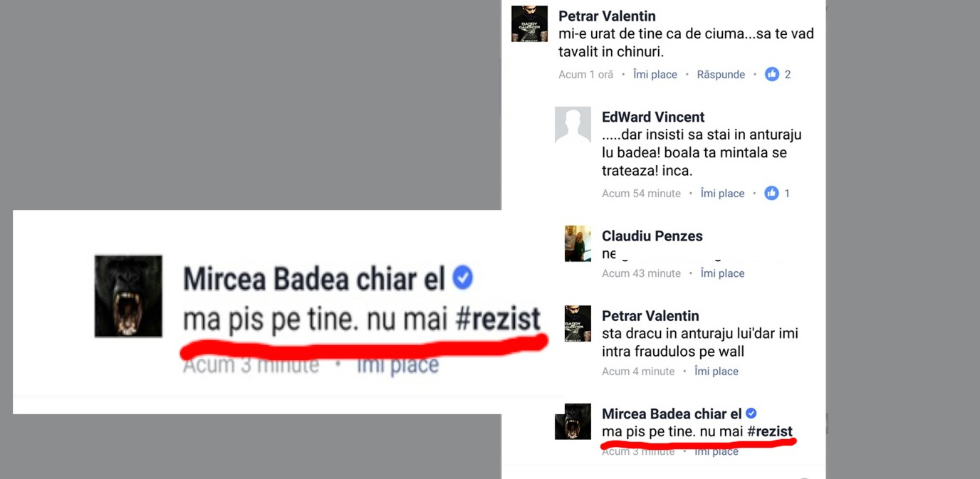Open large gorilla avatar in enlarged comment
Image resolution: width=980 pixels, height=479 pixels.
128,296
